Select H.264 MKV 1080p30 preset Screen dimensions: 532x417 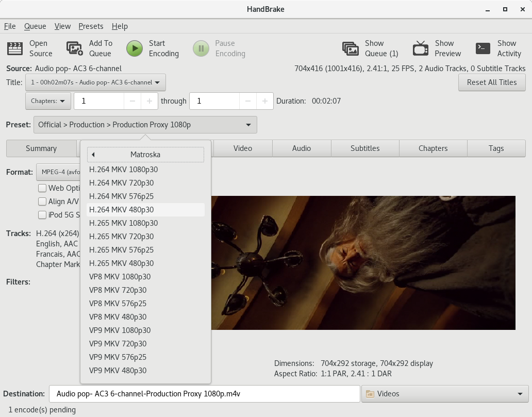[x=145, y=169]
